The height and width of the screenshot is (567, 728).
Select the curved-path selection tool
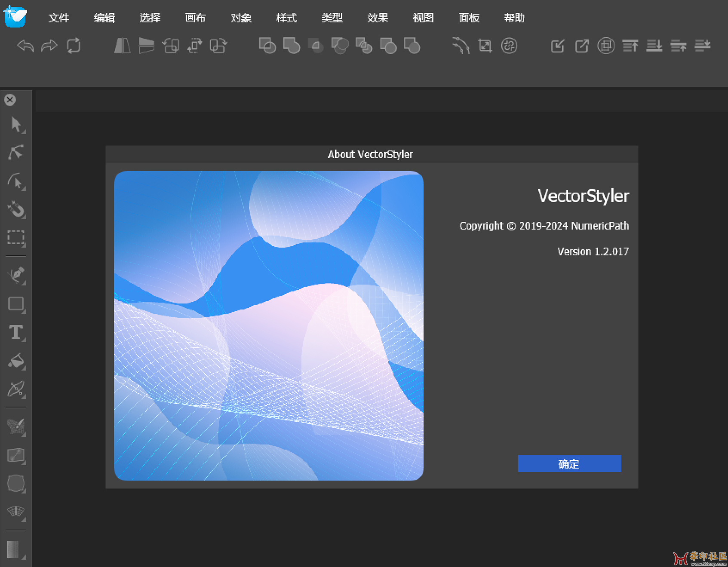pos(16,181)
